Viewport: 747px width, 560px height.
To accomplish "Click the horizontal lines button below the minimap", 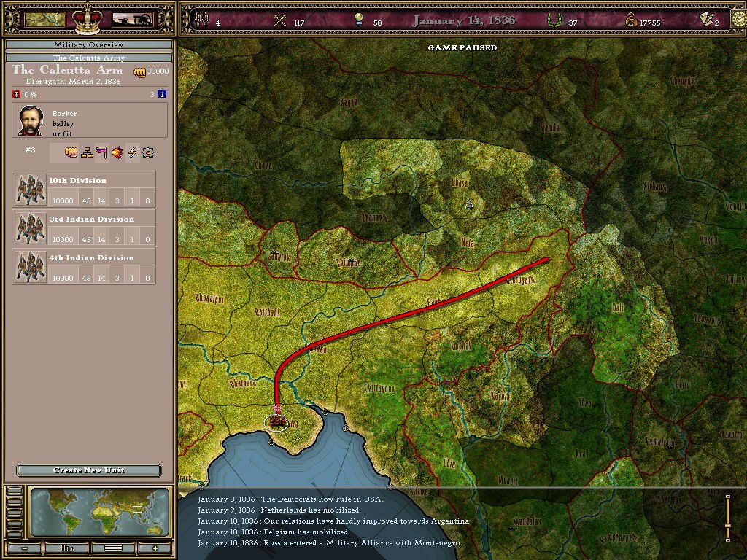I will (113, 548).
